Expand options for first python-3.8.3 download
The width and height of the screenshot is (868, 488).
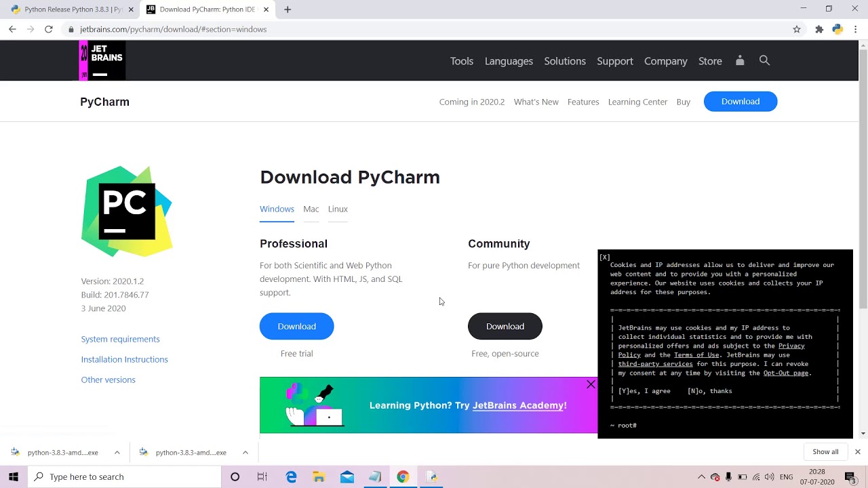tap(117, 452)
